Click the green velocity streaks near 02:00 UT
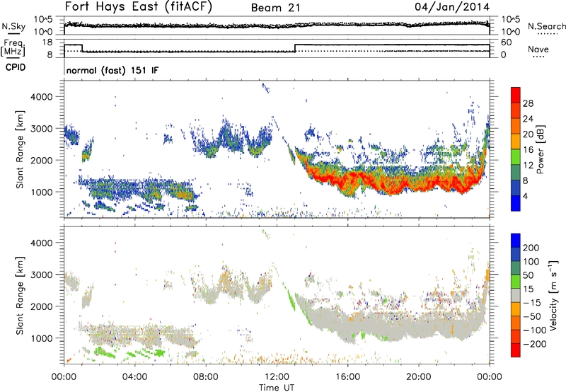The width and height of the screenshot is (566, 392). point(103,352)
